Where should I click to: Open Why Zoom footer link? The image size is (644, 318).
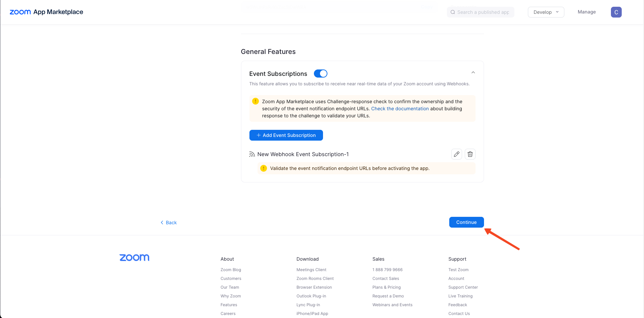[231, 296]
